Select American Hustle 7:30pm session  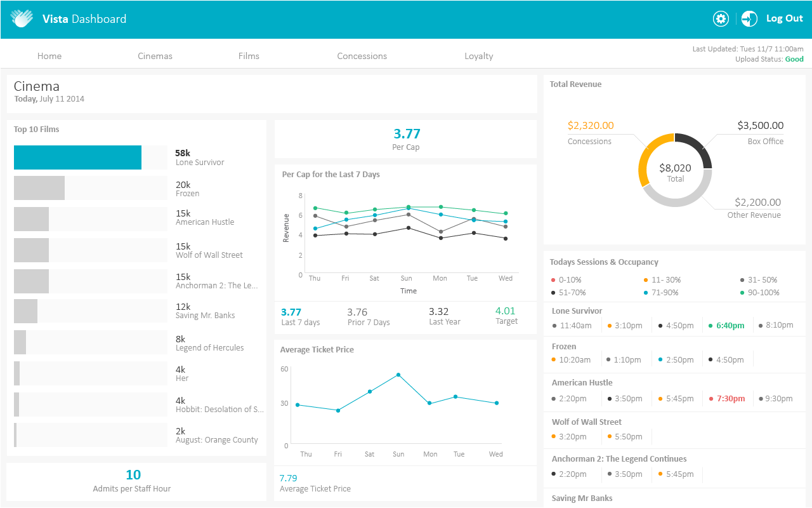tap(727, 399)
